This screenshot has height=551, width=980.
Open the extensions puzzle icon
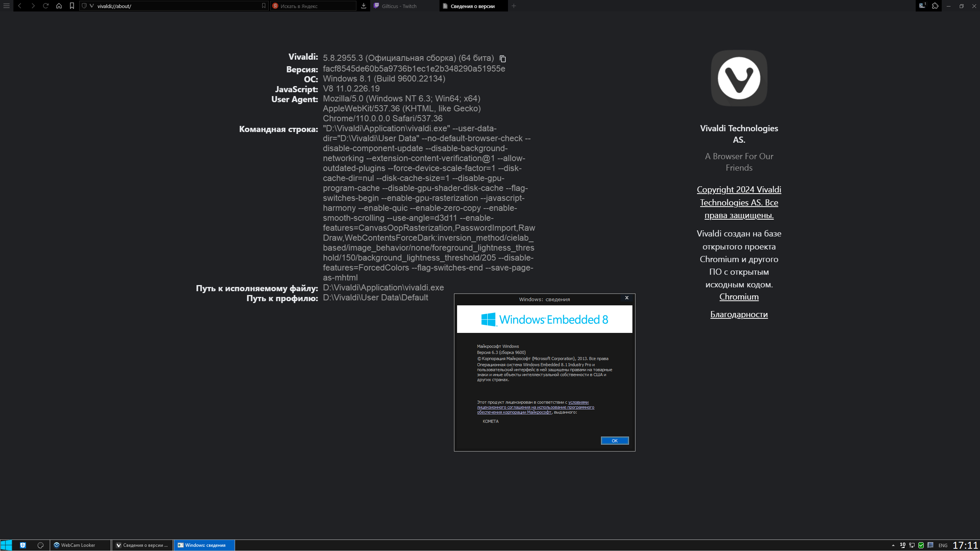[935, 6]
